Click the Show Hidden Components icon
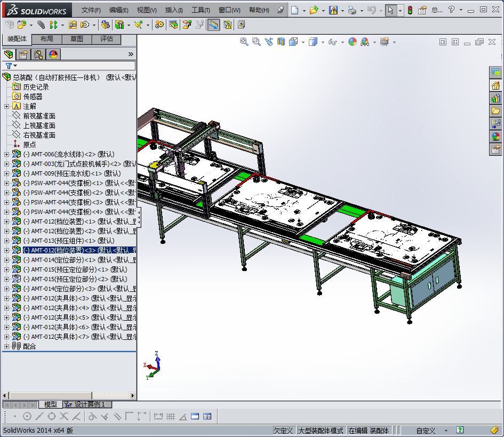The height and width of the screenshot is (437, 504). [105, 25]
